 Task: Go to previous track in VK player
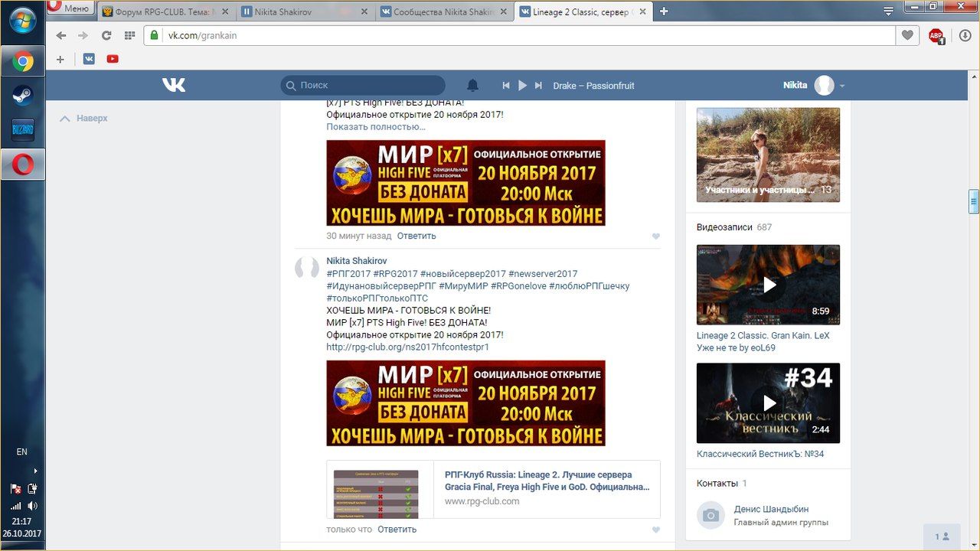tap(506, 86)
